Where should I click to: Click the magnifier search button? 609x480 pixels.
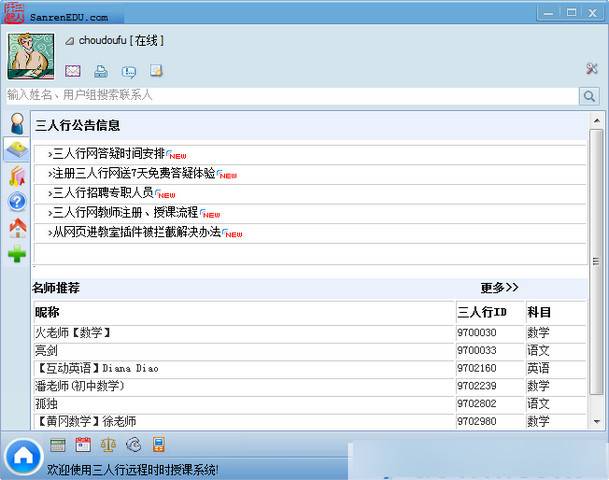[x=589, y=96]
